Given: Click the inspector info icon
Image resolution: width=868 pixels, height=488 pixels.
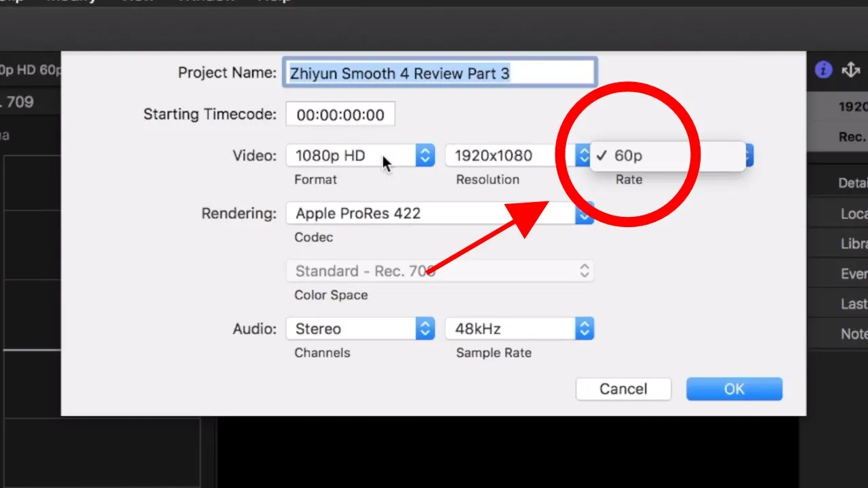Looking at the screenshot, I should pos(823,70).
